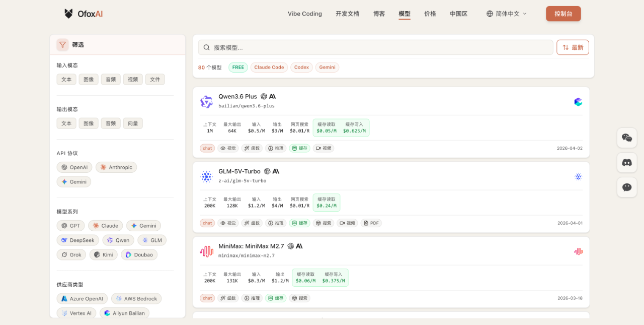Toggle the DeepSeek model series filter
This screenshot has height=325, width=644.
[x=77, y=240]
